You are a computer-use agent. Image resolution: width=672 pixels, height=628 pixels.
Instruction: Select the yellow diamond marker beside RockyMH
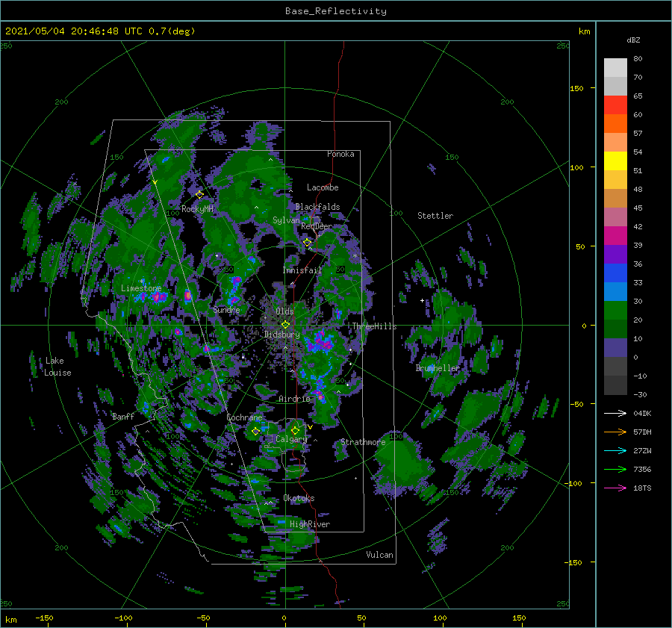[199, 195]
